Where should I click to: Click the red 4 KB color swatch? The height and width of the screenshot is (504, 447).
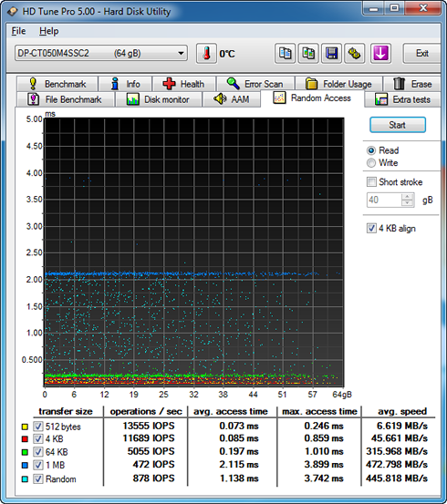click(25, 439)
